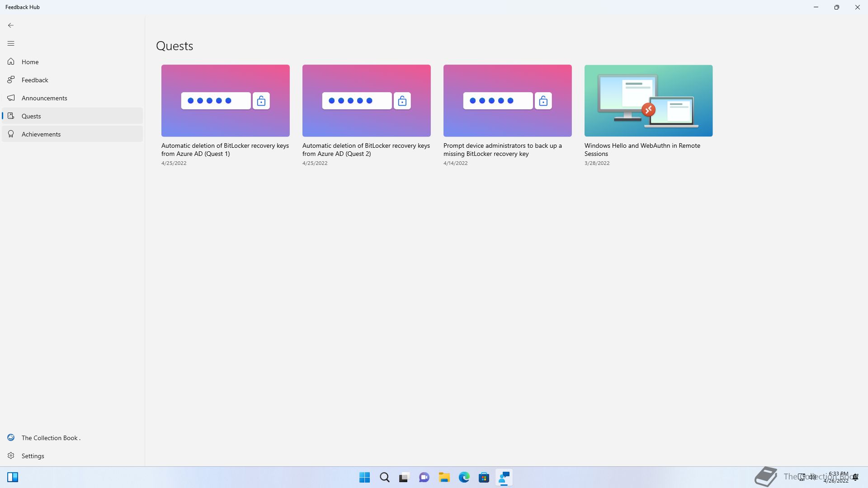Open the BitLocker Quest 2 thumbnail
868x488 pixels.
click(367, 101)
